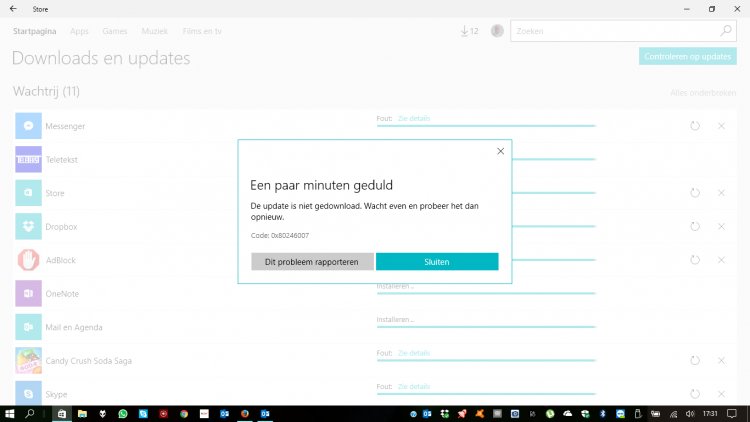Open the user account avatar
Screen dimensions: 750x422
(497, 31)
